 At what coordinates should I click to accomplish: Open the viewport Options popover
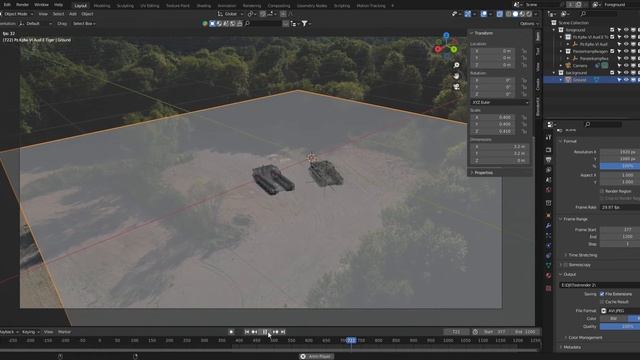[x=529, y=24]
